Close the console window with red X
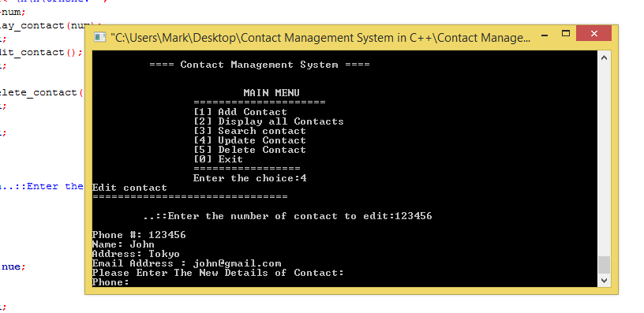This screenshot has height=313, width=644. (x=594, y=34)
